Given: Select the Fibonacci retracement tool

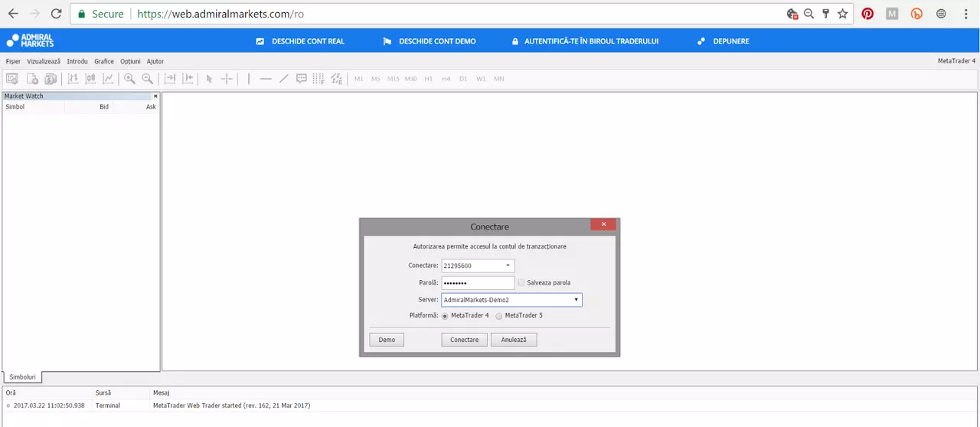Looking at the screenshot, I should (318, 78).
